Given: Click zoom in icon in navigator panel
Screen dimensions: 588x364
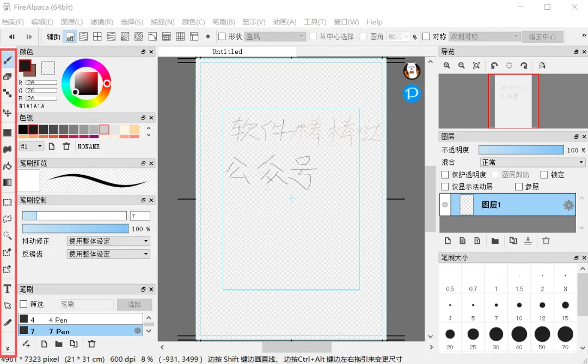Looking at the screenshot, I should point(446,66).
